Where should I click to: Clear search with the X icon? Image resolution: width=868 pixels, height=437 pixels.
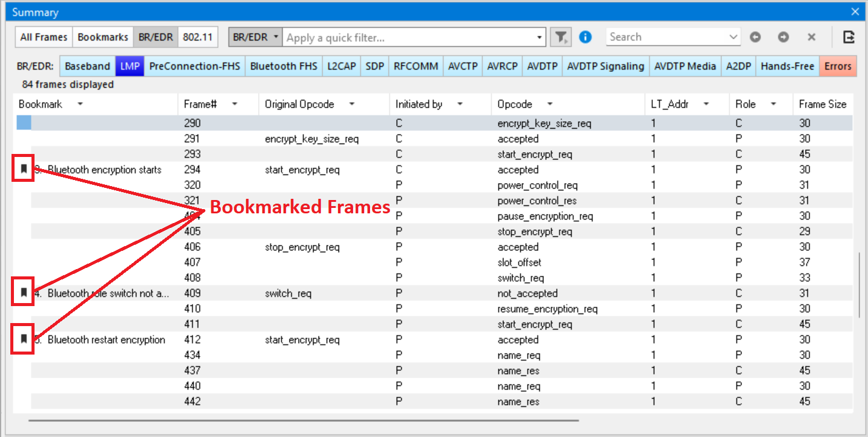point(812,37)
